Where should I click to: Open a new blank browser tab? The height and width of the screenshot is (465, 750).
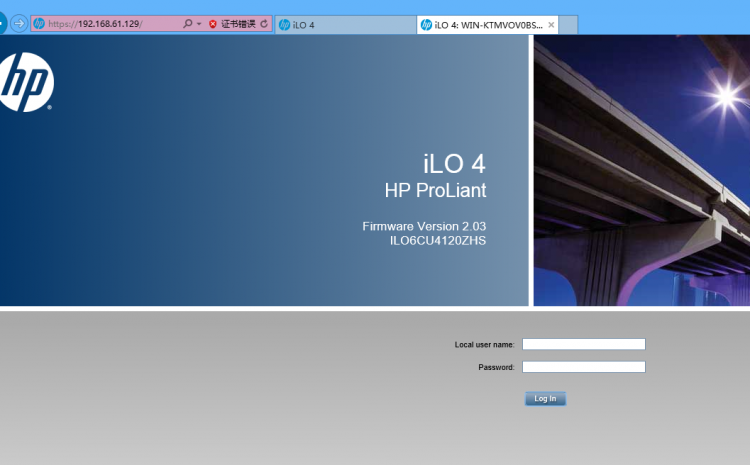[x=568, y=25]
